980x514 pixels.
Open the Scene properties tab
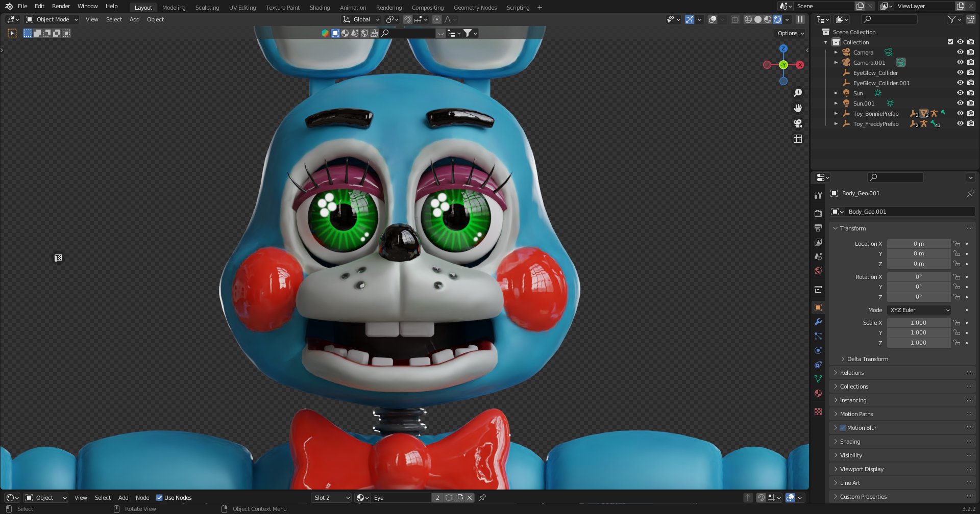point(818,256)
